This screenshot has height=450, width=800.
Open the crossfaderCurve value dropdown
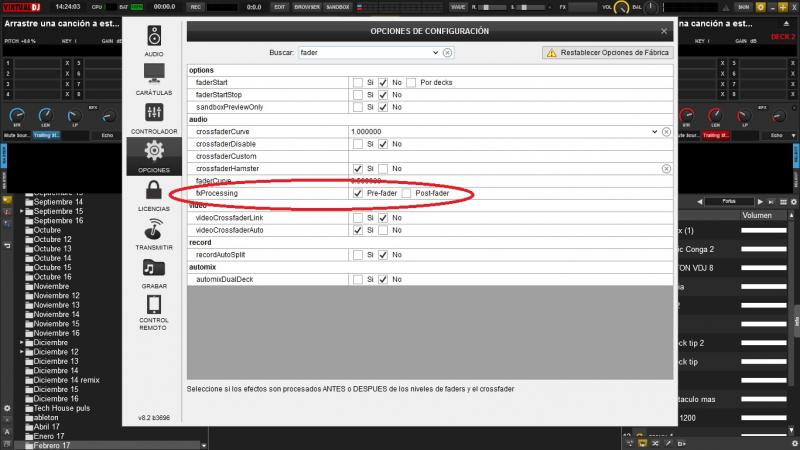tap(655, 132)
